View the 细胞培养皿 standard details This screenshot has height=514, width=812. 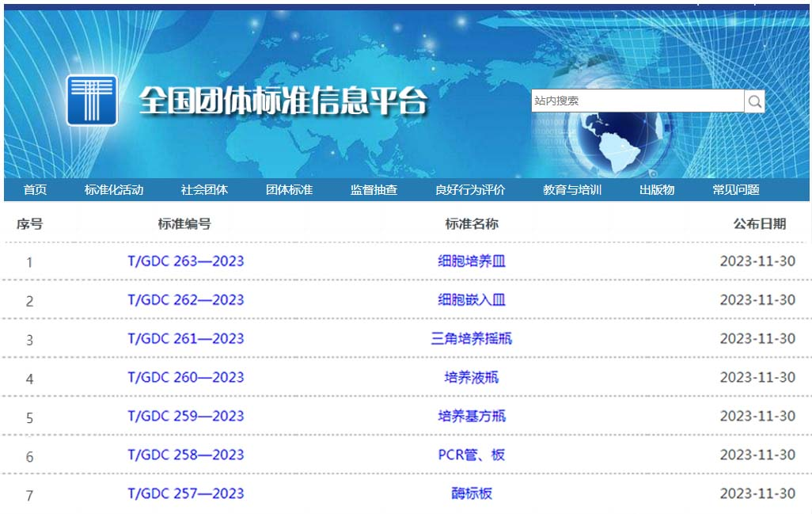coord(469,261)
